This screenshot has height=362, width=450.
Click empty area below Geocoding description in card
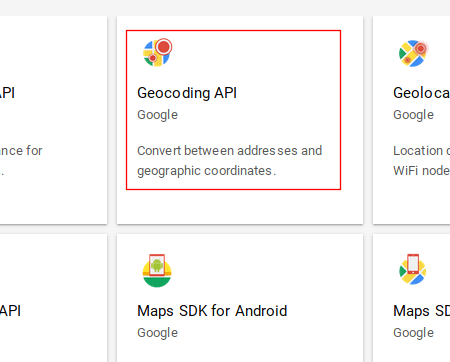pyautogui.click(x=240, y=207)
